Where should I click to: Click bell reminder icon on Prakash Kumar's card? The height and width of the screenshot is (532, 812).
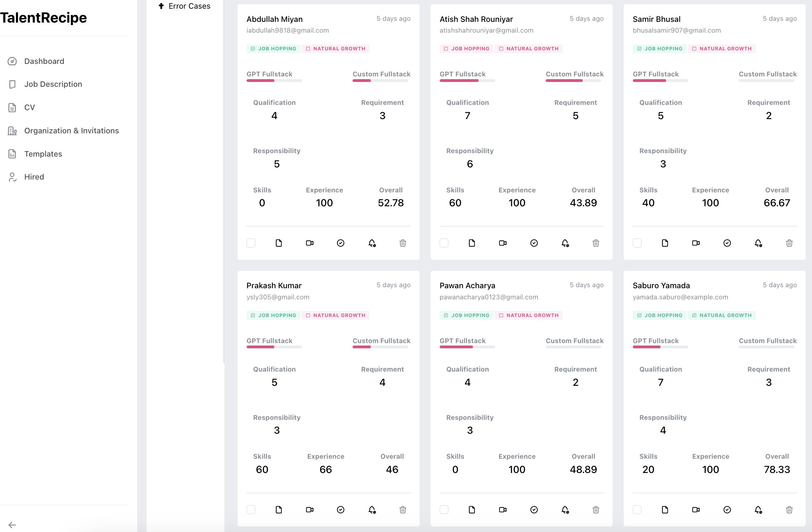[x=372, y=510]
